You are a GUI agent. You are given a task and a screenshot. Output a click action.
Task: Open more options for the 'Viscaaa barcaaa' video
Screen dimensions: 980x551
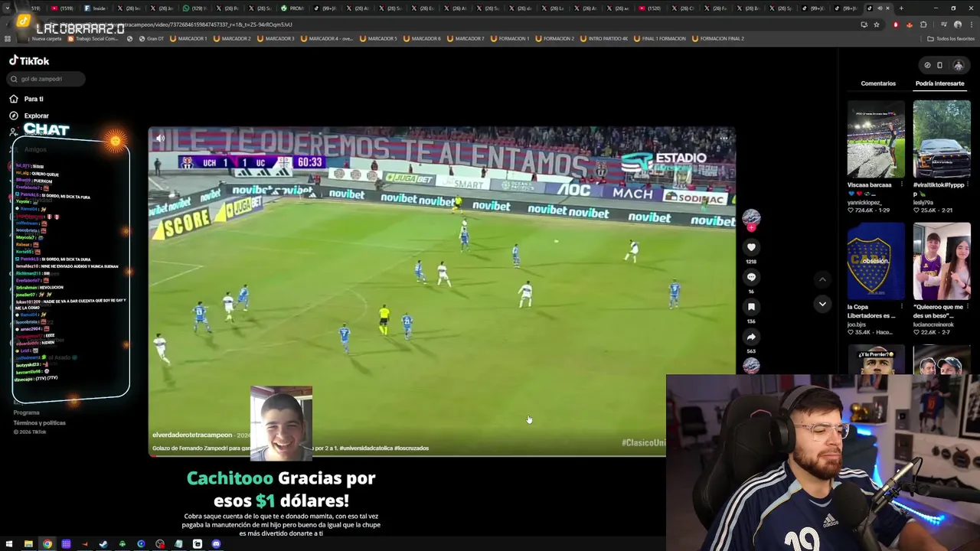pos(901,185)
